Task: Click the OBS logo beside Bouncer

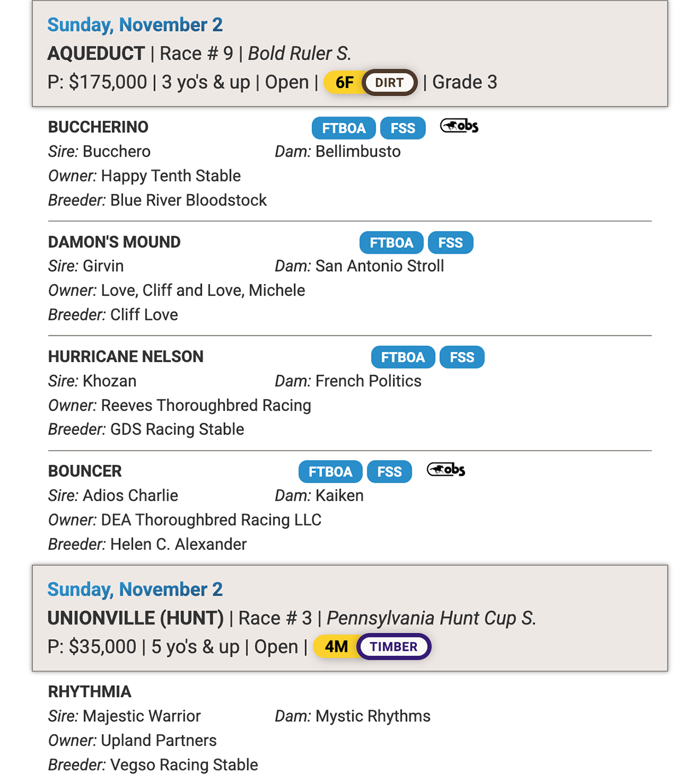Action: [x=446, y=469]
